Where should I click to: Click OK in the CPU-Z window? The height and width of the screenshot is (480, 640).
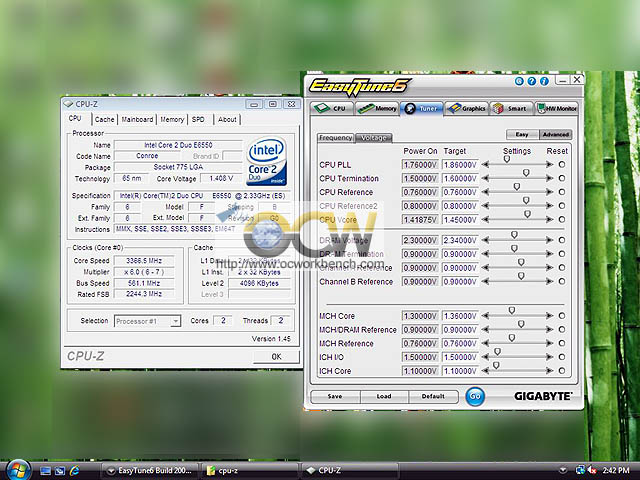coord(276,357)
